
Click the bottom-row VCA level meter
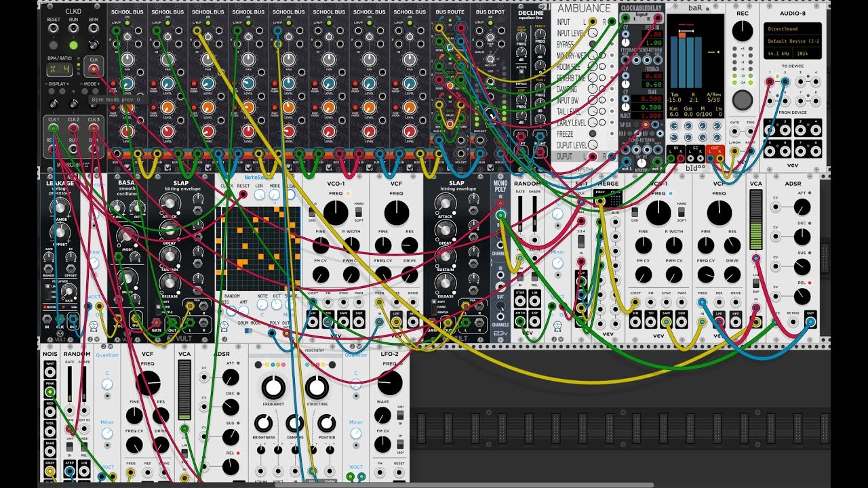click(184, 391)
